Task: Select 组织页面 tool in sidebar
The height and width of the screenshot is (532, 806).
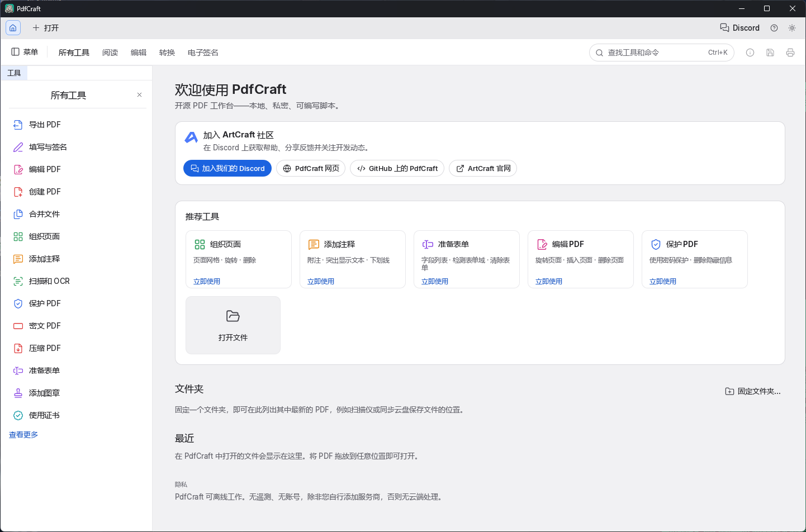Action: click(x=77, y=236)
